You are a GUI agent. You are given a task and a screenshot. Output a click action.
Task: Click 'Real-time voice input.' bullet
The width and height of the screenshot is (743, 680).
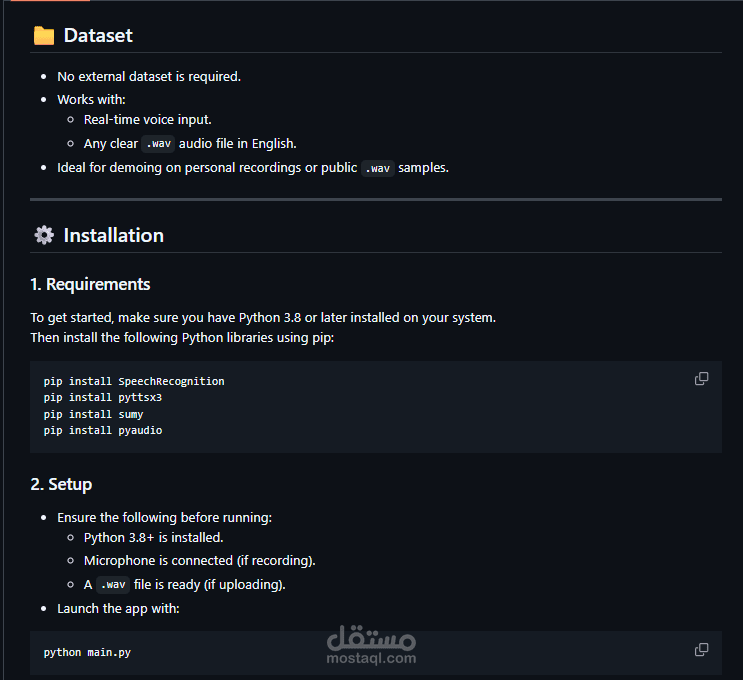coord(147,119)
